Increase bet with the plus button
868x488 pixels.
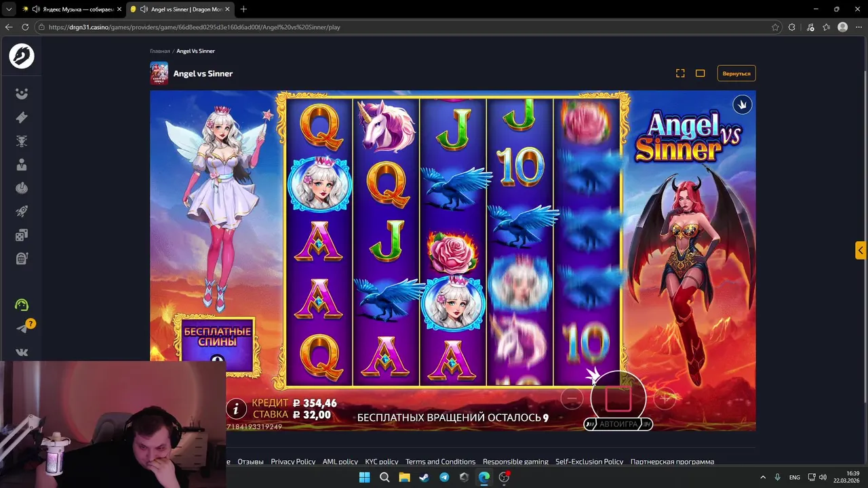664,399
